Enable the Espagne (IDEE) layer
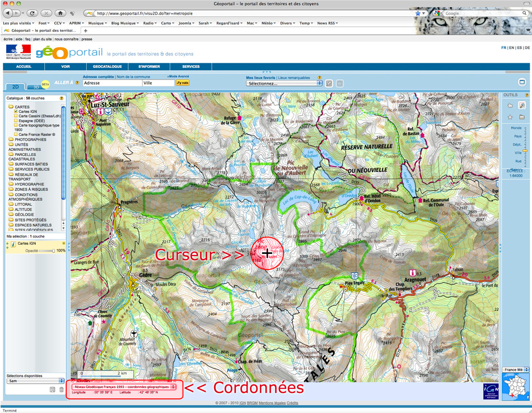The height and width of the screenshot is (413, 532). pos(16,120)
